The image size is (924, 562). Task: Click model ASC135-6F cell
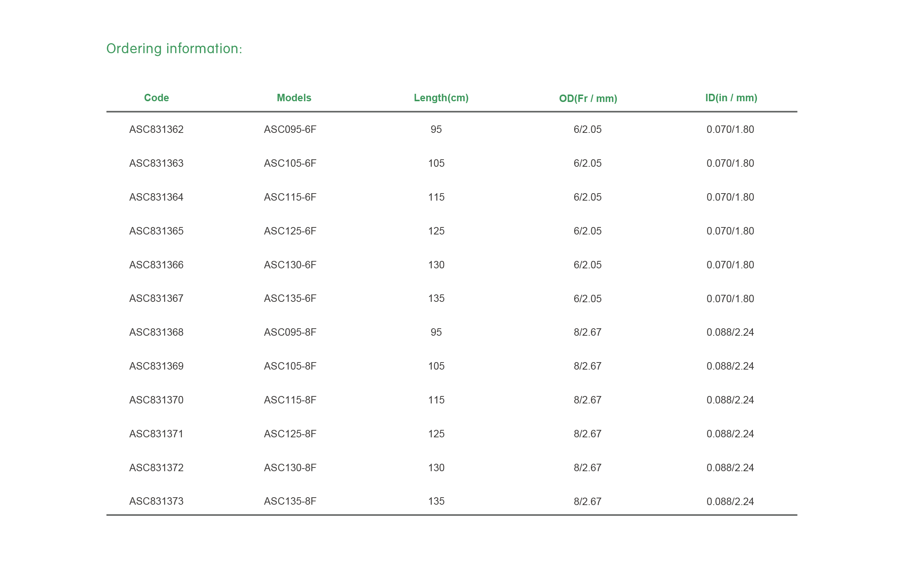pyautogui.click(x=290, y=298)
